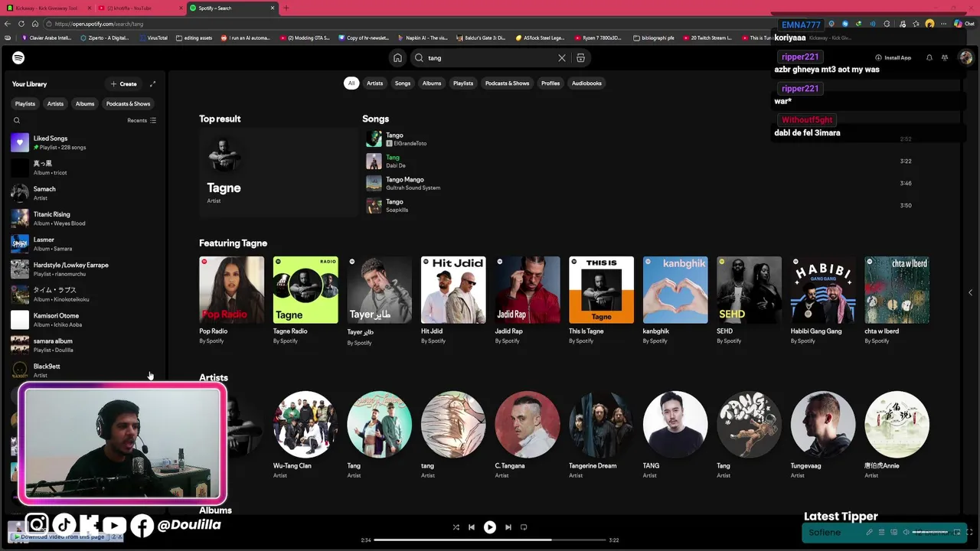980x551 pixels.
Task: Open the SEHD playlist card
Action: 749,301
